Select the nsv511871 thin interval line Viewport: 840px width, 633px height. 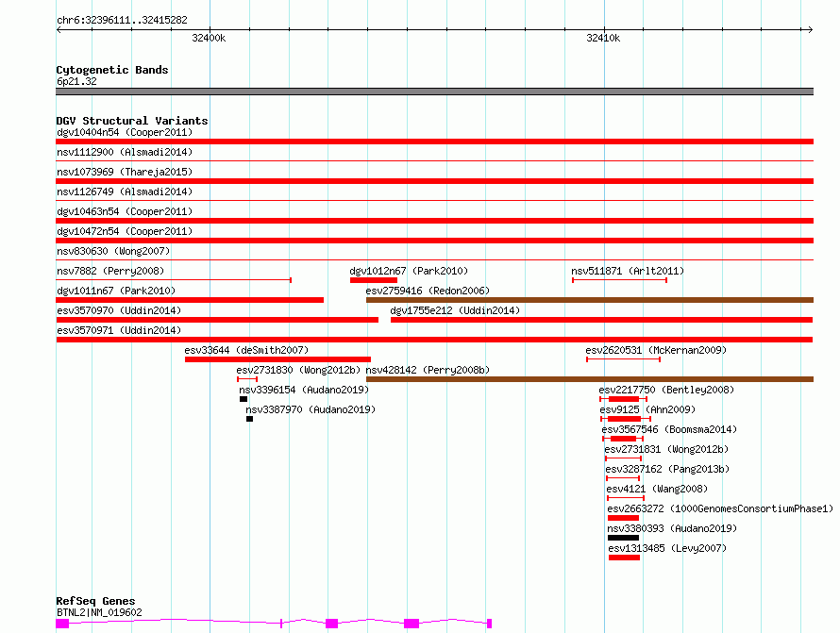619,280
